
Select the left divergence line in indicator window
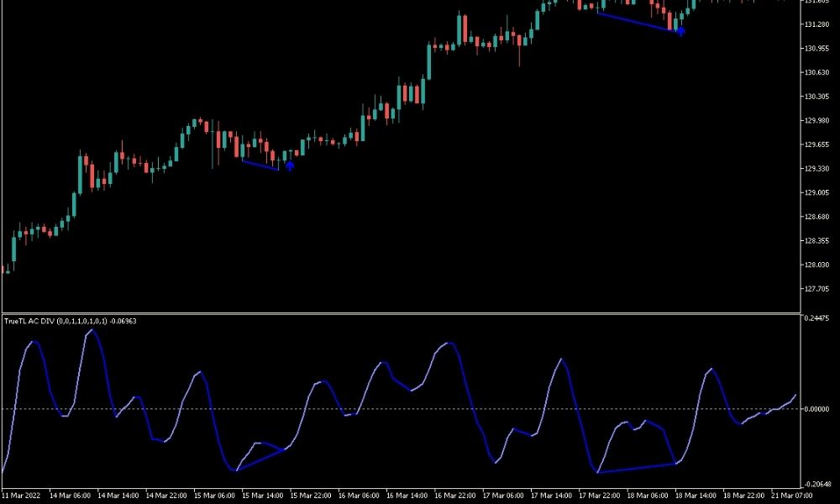tap(262, 459)
